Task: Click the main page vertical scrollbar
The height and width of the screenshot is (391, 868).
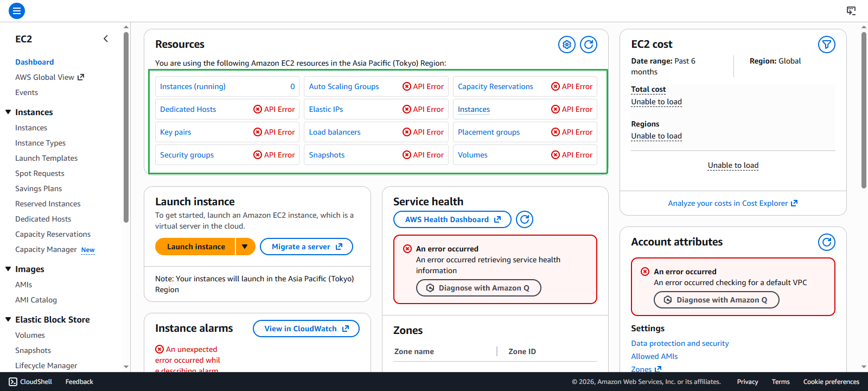Action: (x=864, y=110)
